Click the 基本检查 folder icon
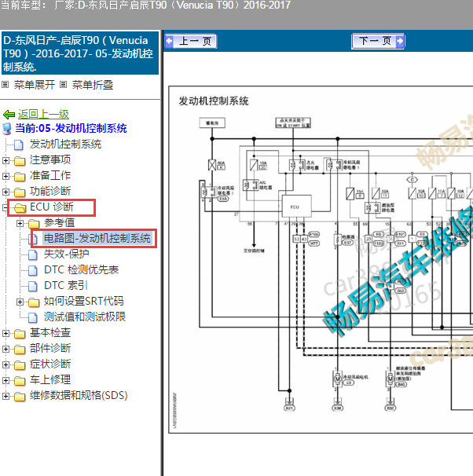This screenshot has height=476, width=473. pyautogui.click(x=20, y=334)
